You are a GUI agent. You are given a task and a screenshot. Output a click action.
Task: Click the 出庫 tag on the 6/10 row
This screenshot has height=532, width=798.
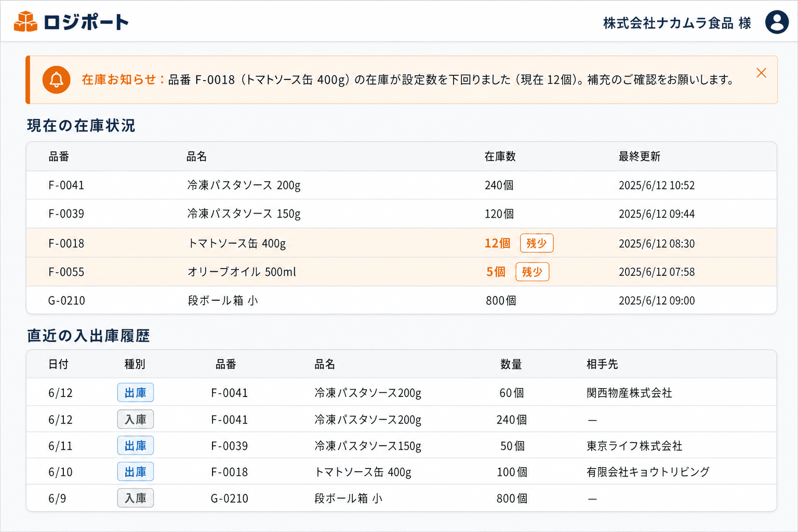coord(136,472)
